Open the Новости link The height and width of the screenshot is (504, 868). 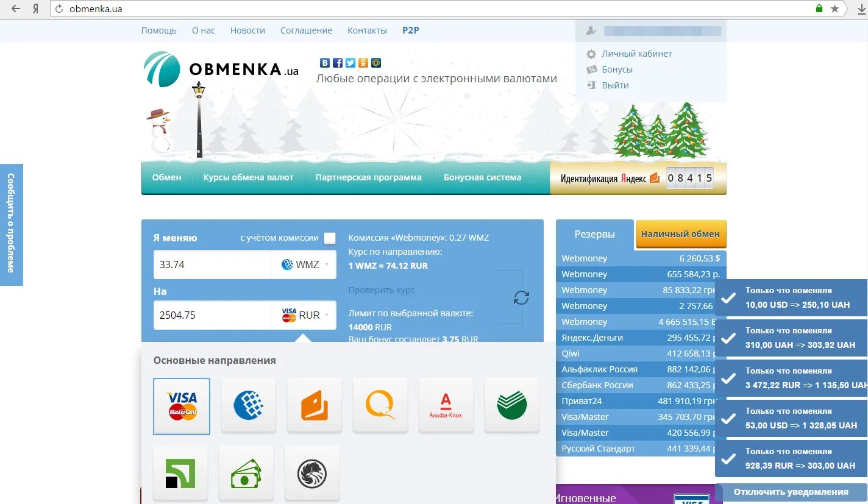(247, 30)
